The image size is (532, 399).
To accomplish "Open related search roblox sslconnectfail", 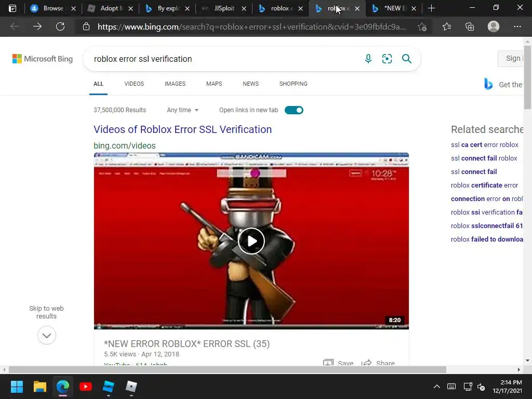I will coord(487,225).
